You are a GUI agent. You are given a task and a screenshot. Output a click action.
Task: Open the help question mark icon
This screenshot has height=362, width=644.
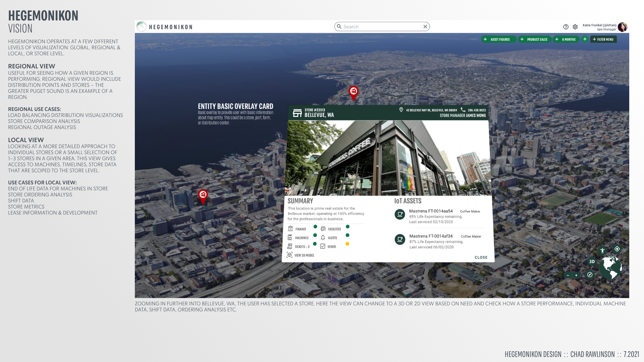(566, 27)
